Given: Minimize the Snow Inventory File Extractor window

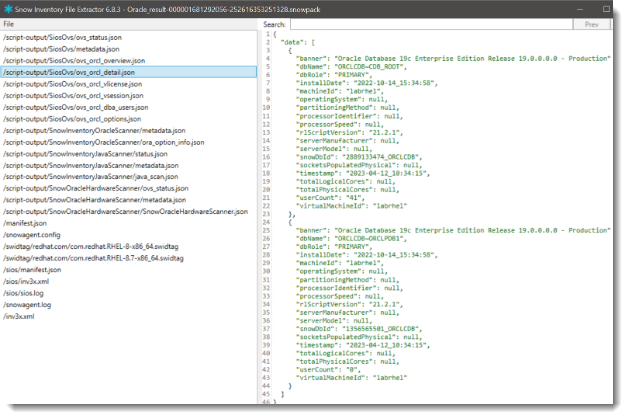Looking at the screenshot, I should [x=580, y=9].
